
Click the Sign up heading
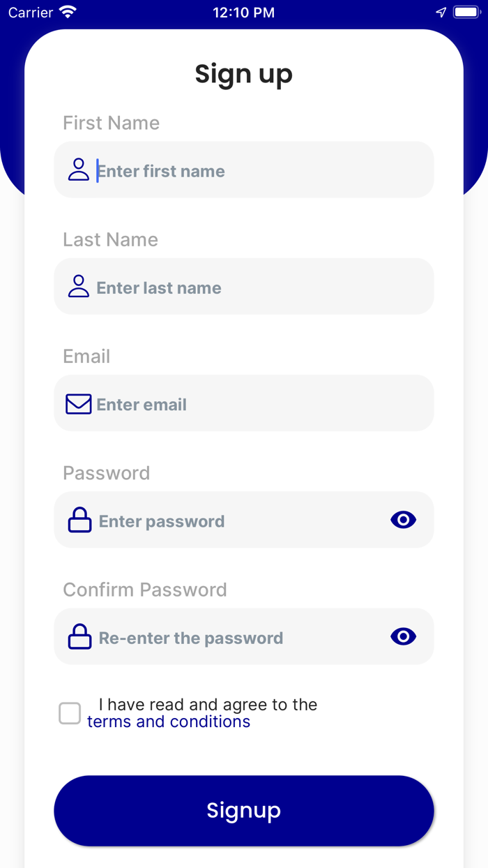tap(244, 74)
